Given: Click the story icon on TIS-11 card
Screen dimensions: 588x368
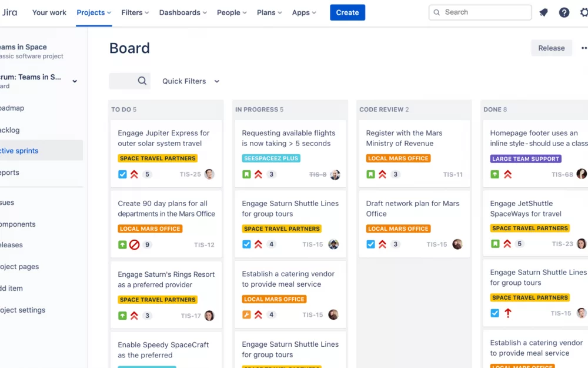Looking at the screenshot, I should [x=370, y=174].
